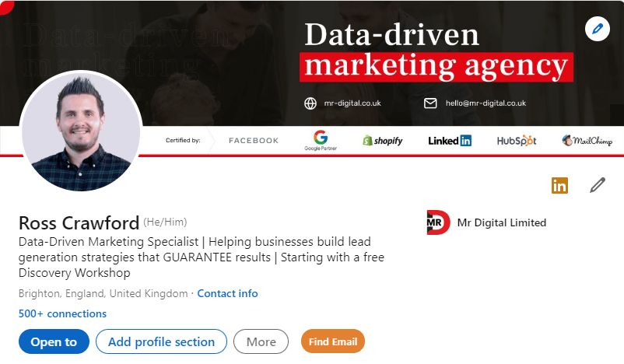Click the LinkedIn logo in certified strip
This screenshot has width=624, height=364.
coord(450,141)
